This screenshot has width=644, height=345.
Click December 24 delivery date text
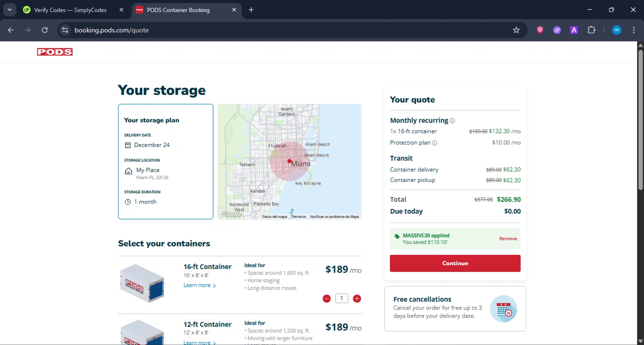152,145
